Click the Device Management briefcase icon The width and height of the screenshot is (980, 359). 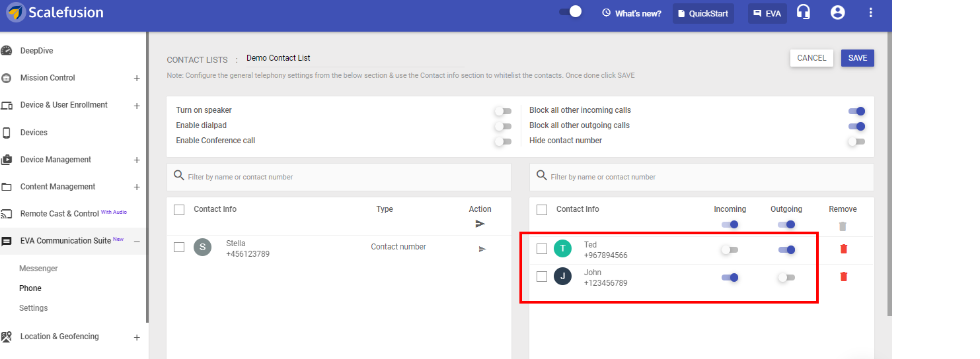pos(7,160)
